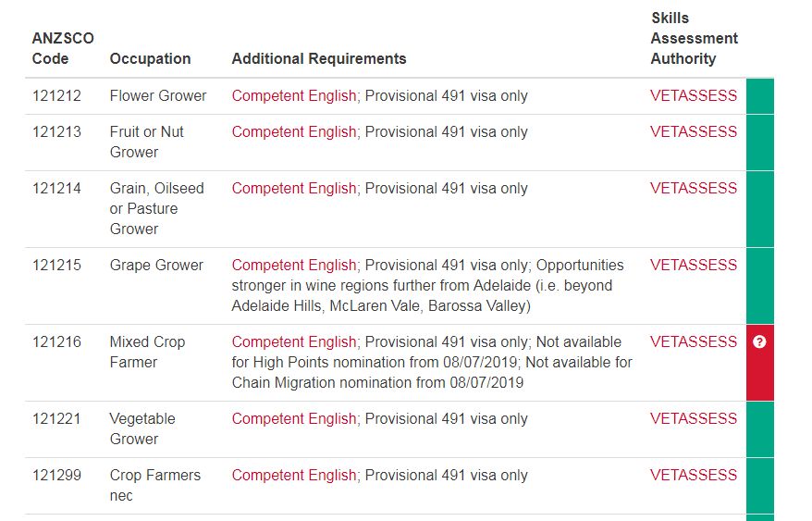Click the Occupation column header
Screen dimensions: 812x521
[x=150, y=59]
